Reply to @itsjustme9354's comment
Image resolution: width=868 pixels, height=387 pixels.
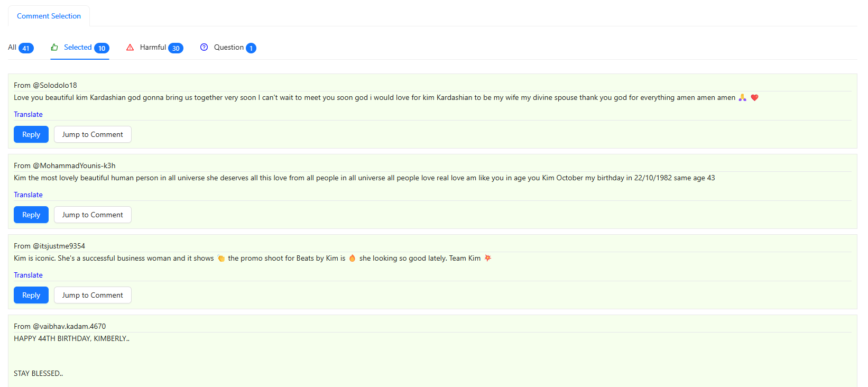[31, 294]
